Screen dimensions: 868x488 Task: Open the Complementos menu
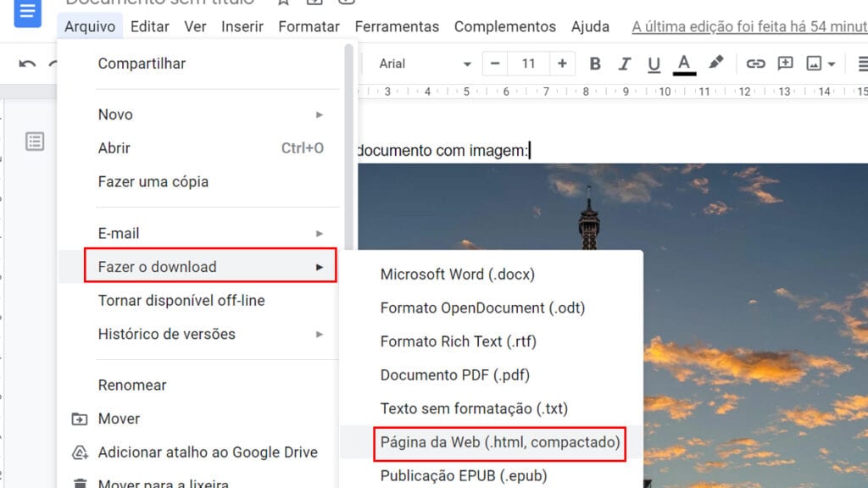pos(505,26)
